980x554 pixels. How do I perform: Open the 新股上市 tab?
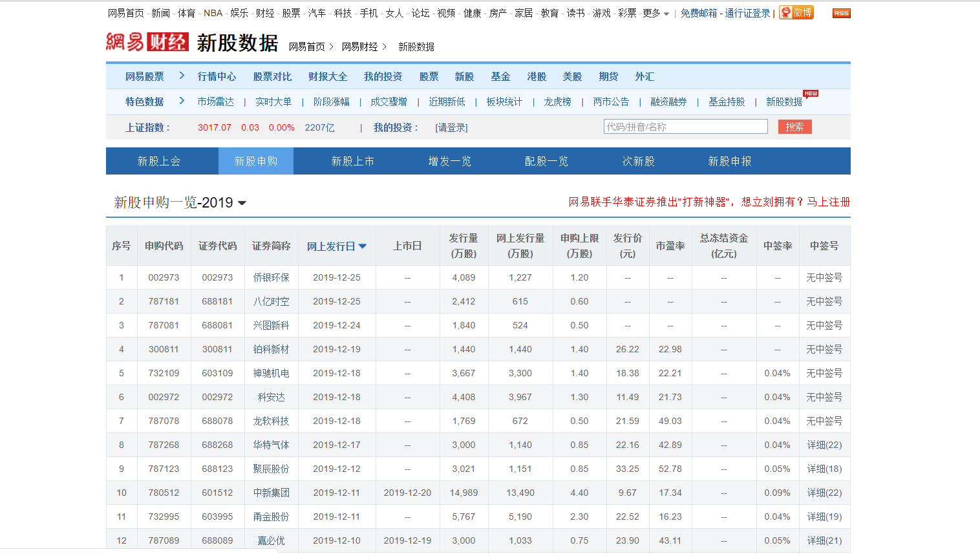tap(352, 161)
